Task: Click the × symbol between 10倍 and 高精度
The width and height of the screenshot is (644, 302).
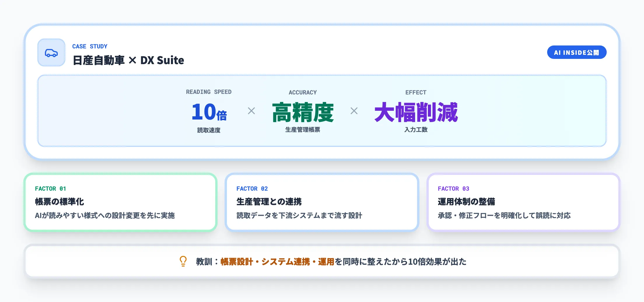Action: 251,111
